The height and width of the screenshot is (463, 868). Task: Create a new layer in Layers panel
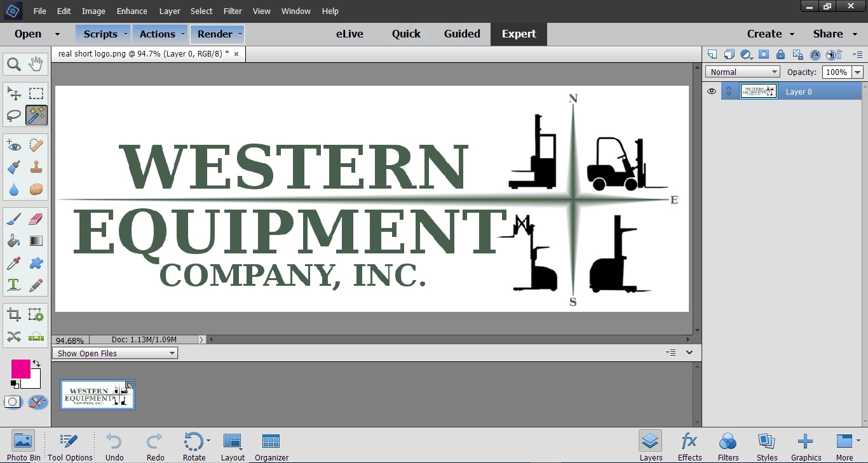[x=712, y=55]
